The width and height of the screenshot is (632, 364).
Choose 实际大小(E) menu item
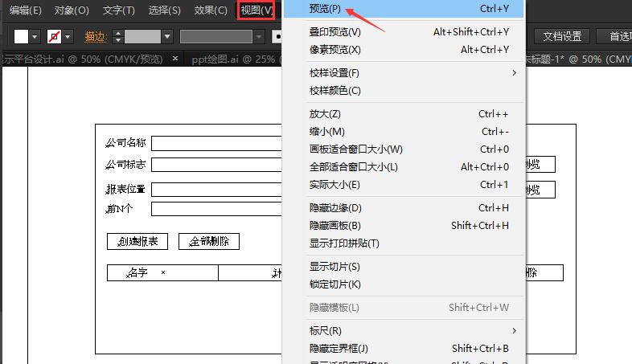point(404,185)
